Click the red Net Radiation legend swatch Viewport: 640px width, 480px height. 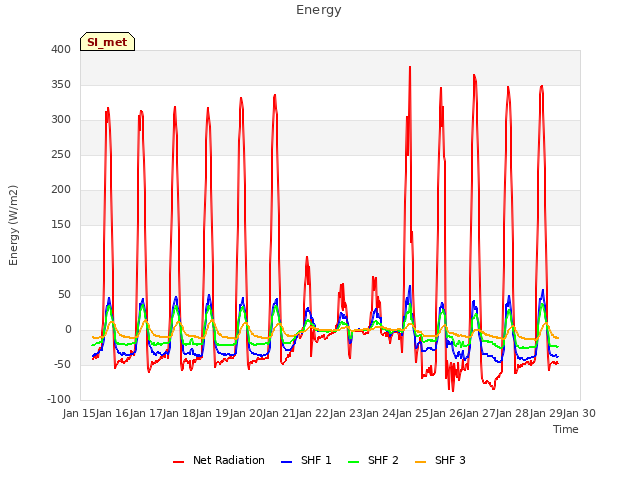[178, 462]
